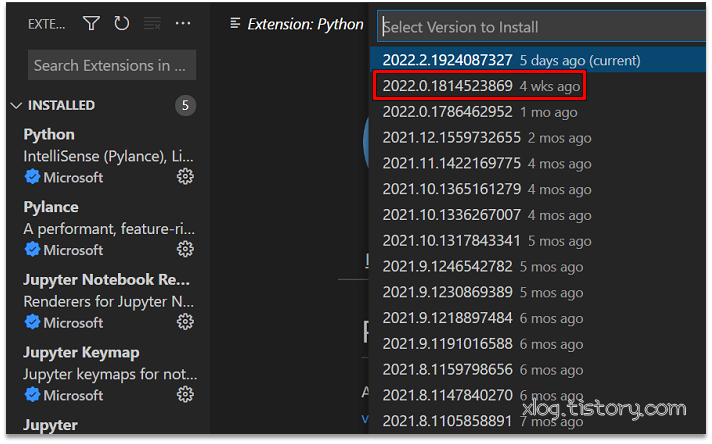Focus the Search Extensions input field
The width and height of the screenshot is (712, 444).
point(112,65)
